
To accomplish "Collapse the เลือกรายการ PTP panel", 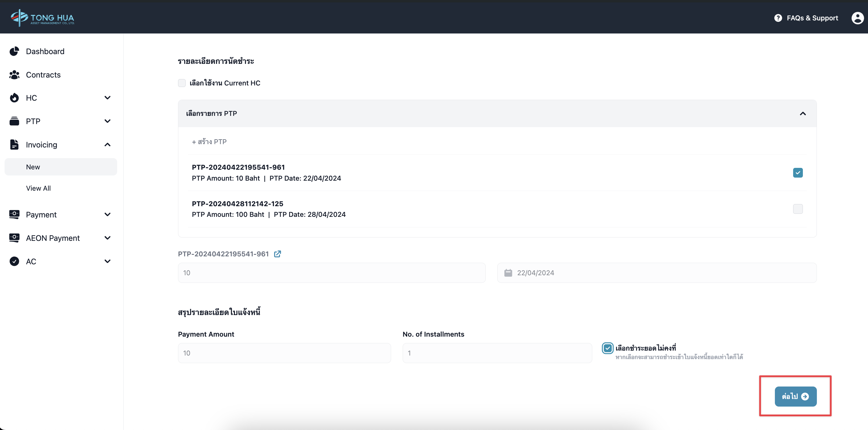I will pos(803,113).
